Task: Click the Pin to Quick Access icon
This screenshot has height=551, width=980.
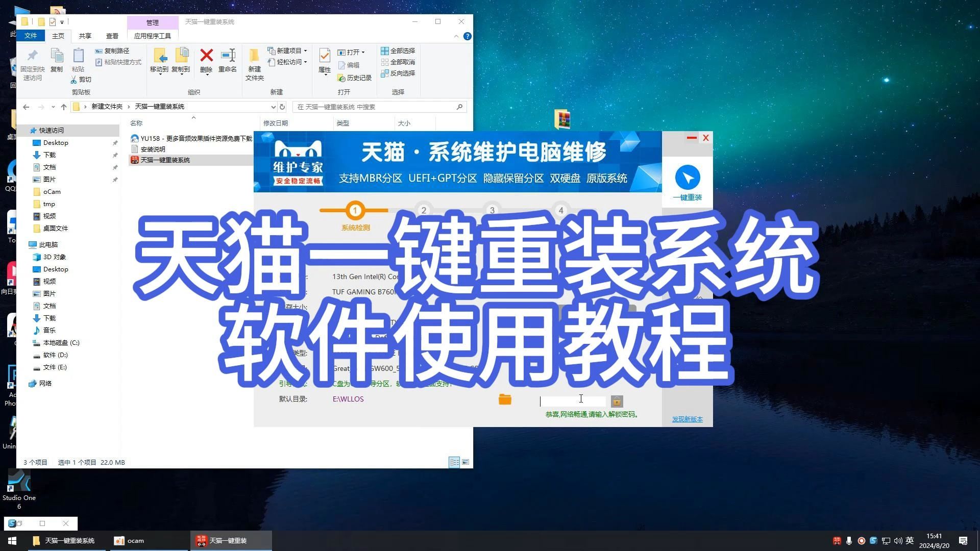Action: pyautogui.click(x=33, y=55)
